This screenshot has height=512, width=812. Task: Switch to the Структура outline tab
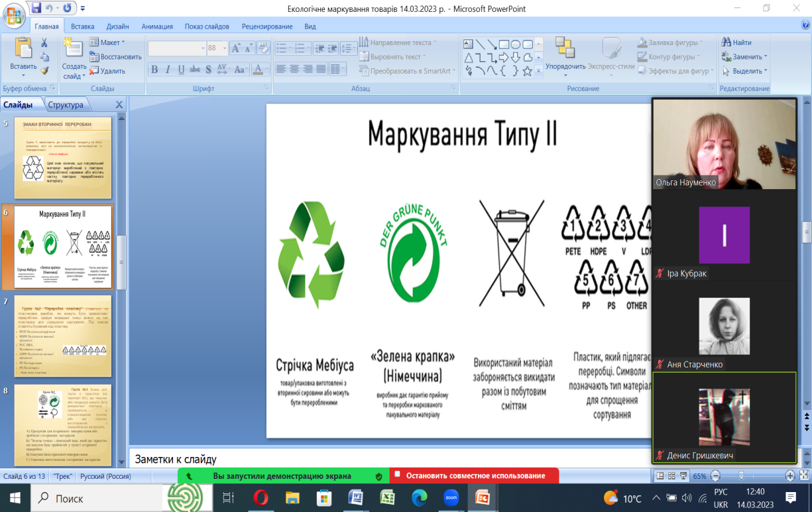pyautogui.click(x=66, y=105)
